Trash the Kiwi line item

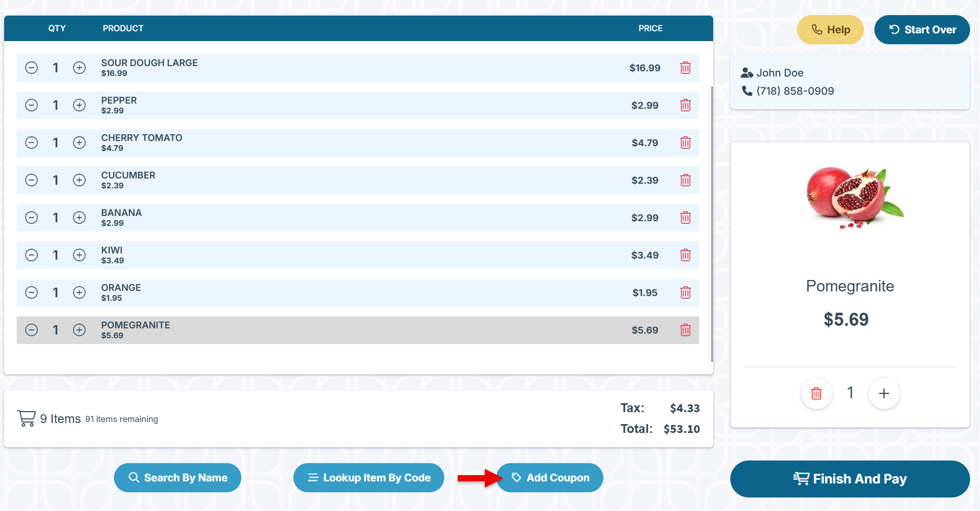click(686, 255)
